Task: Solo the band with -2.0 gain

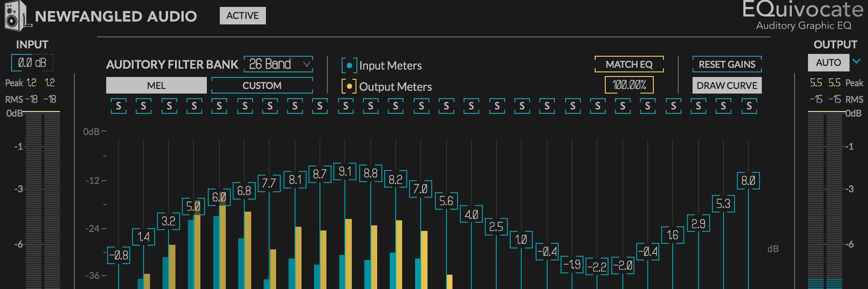Action: 623,106
